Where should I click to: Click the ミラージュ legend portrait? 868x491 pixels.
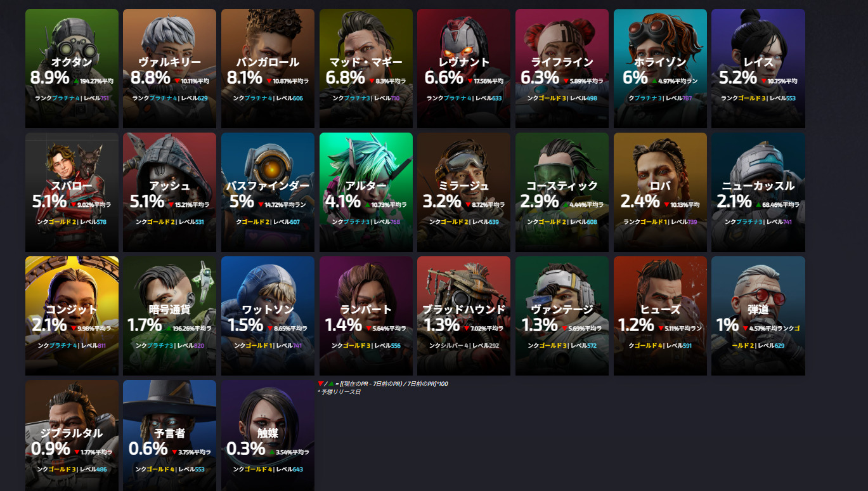[x=463, y=192]
